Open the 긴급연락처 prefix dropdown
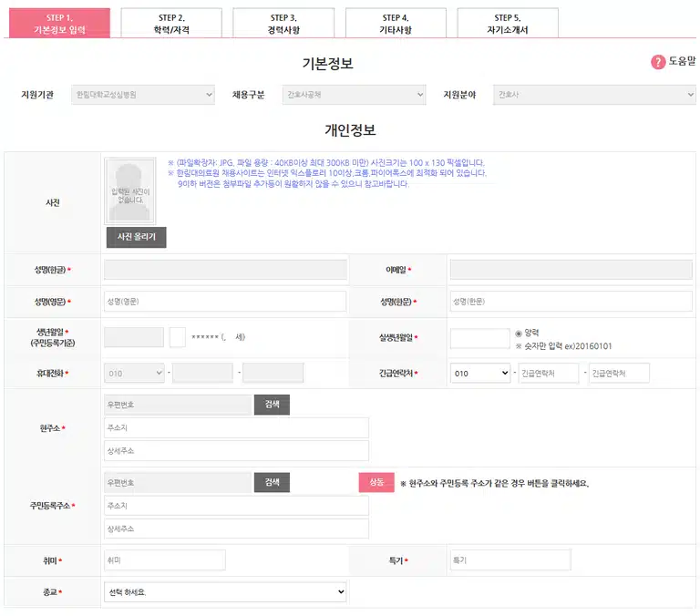This screenshot has width=700, height=616. tap(480, 373)
